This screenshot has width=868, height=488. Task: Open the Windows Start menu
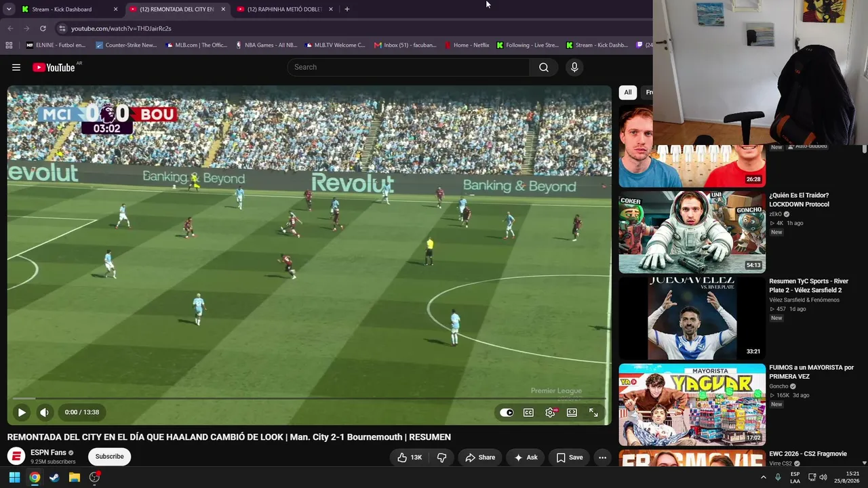[x=14, y=477]
